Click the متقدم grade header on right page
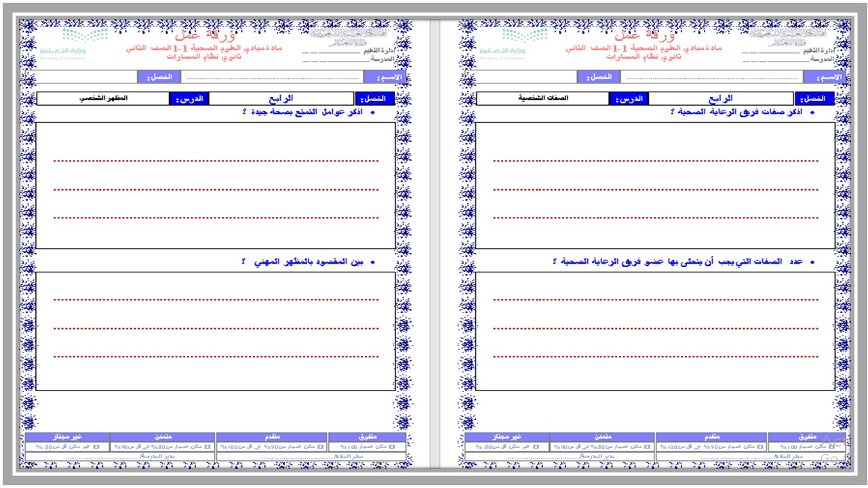 click(x=711, y=438)
